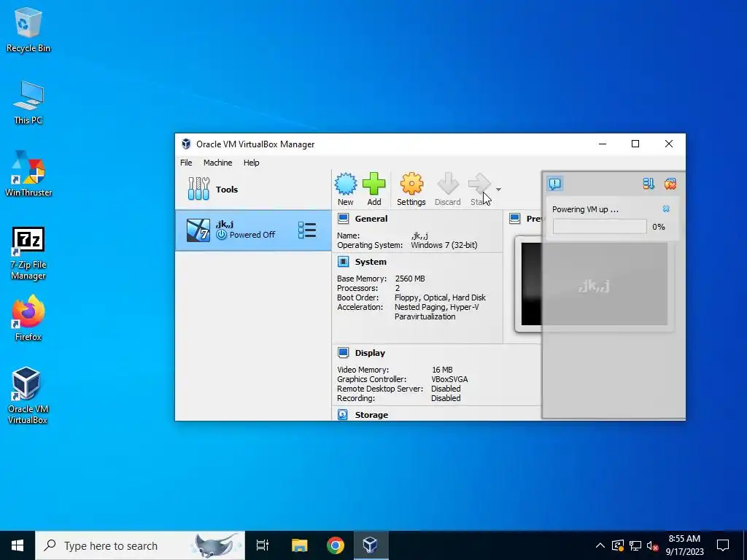Click the General section header
Image resolution: width=747 pixels, height=560 pixels.
click(371, 219)
